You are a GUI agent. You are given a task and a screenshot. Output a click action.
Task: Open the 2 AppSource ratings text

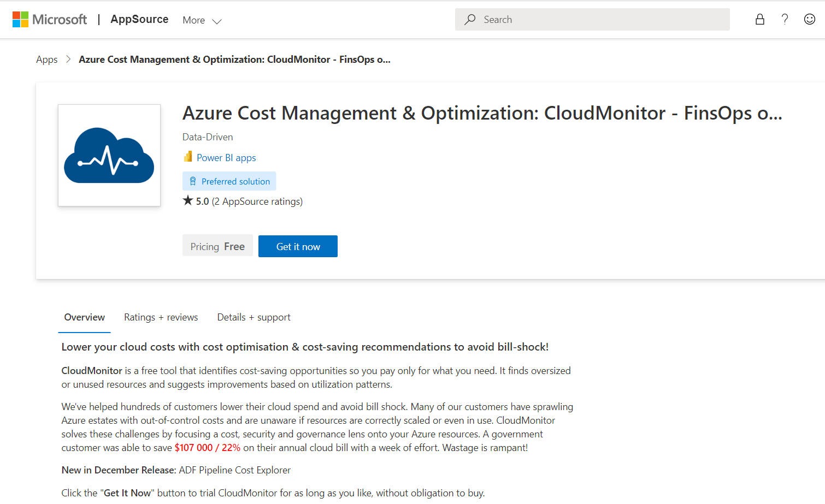pos(257,201)
